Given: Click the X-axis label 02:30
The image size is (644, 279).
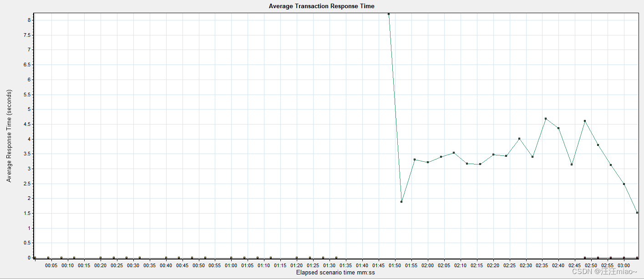Looking at the screenshot, I should (526, 265).
